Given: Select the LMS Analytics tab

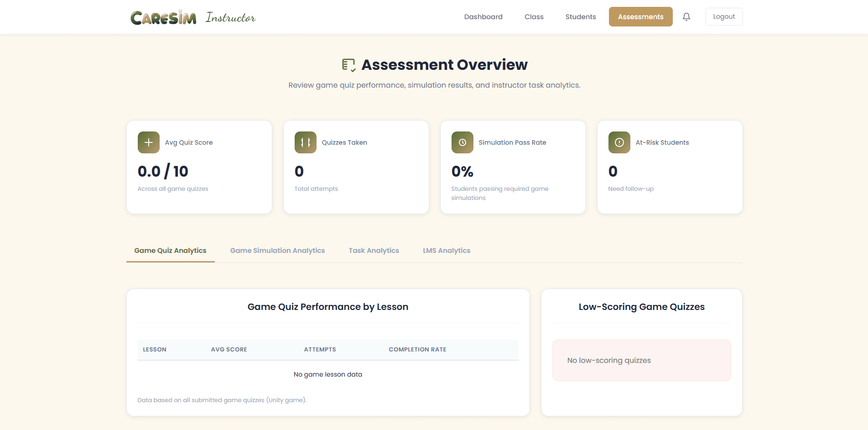Looking at the screenshot, I should click(x=447, y=250).
